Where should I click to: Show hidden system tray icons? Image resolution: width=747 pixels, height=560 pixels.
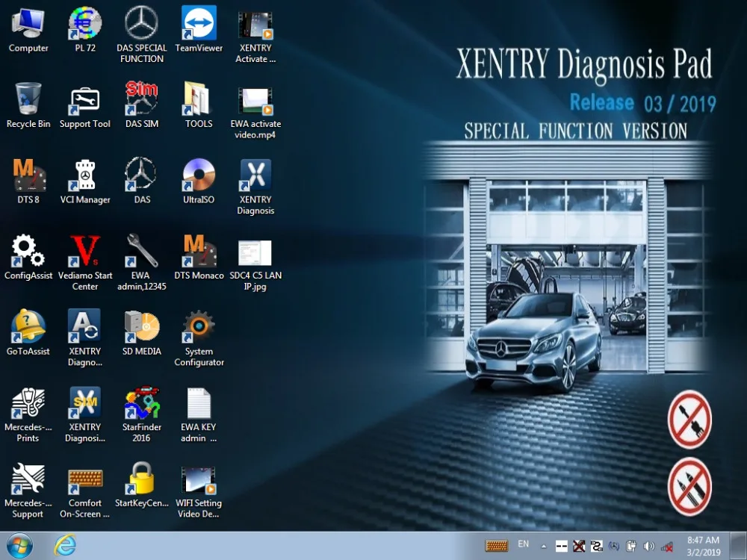click(x=543, y=547)
